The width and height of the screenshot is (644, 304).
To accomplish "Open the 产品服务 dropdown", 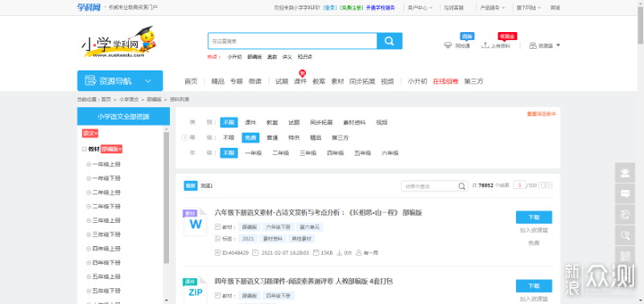I will 493,8.
